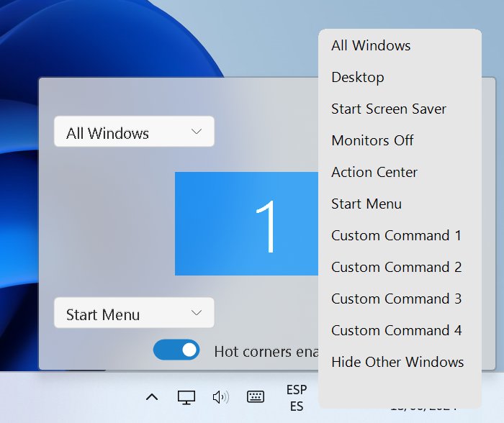Choose 'Action Center' entry
Viewport: 504px width, 423px height.
[400, 172]
